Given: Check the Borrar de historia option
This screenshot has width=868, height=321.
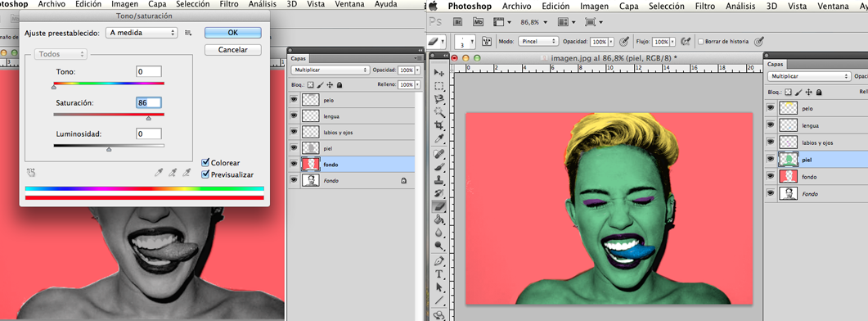Looking at the screenshot, I should (701, 42).
